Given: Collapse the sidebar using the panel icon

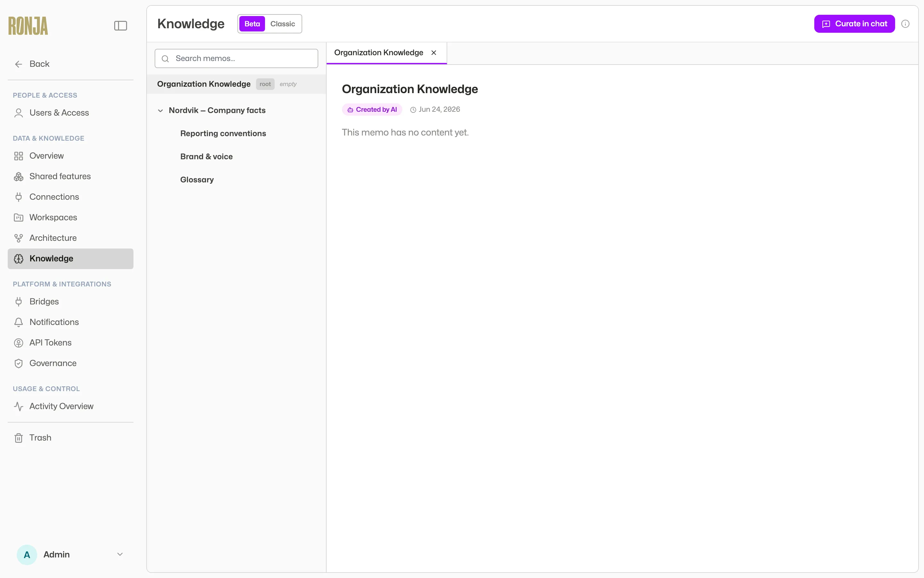Looking at the screenshot, I should 120,26.
